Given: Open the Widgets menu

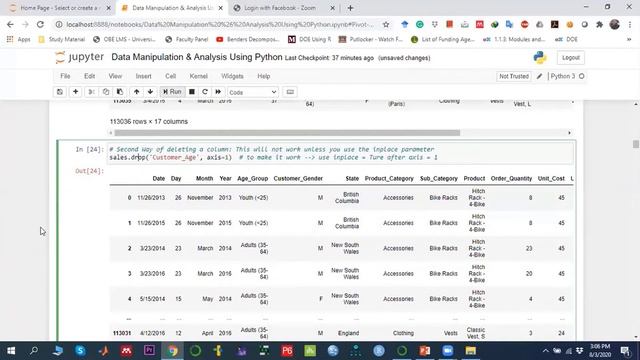Looking at the screenshot, I should pos(232,76).
